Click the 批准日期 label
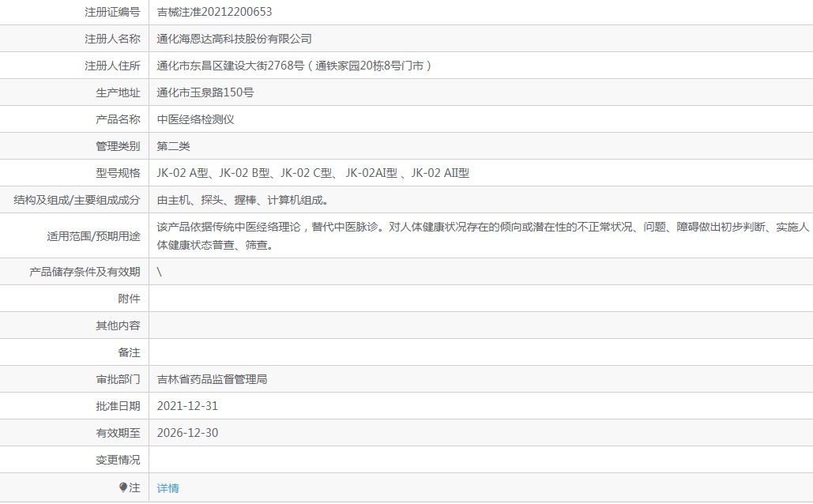This screenshot has height=504, width=813. point(119,406)
